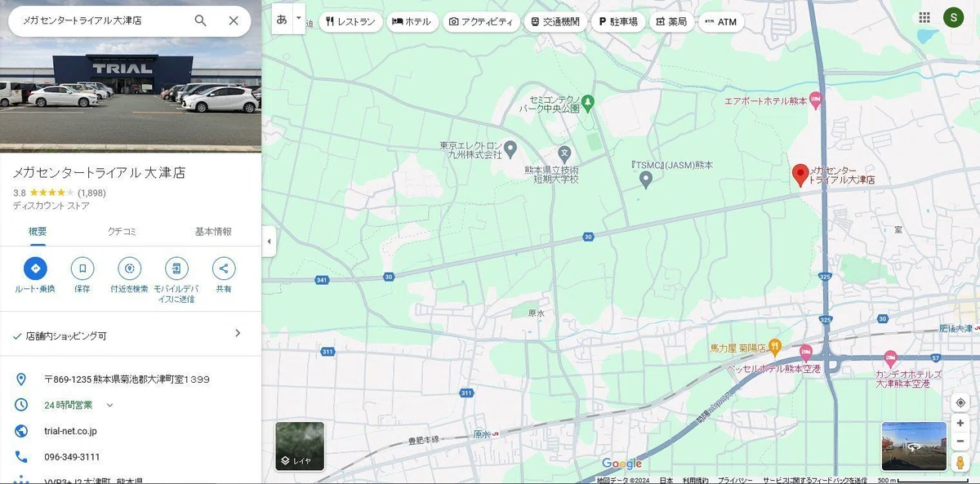Switch to the 基本情報 tab
This screenshot has height=484, width=980.
213,232
